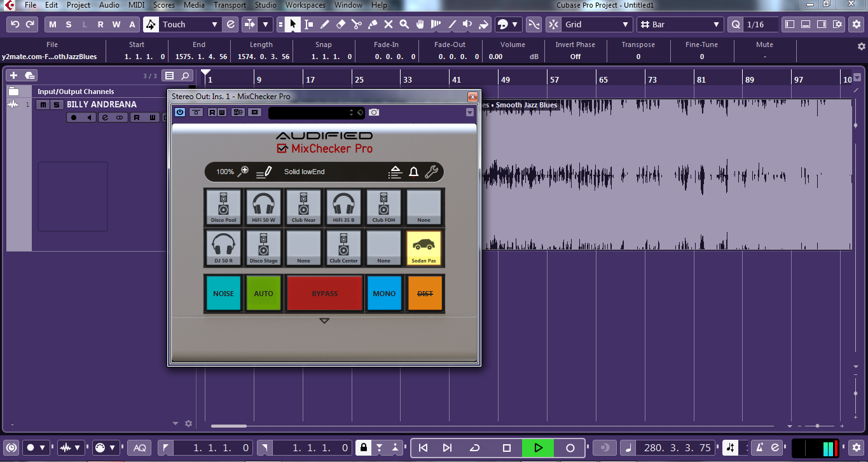Open the Project menu
Viewport: 868px width, 462px height.
[78, 5]
